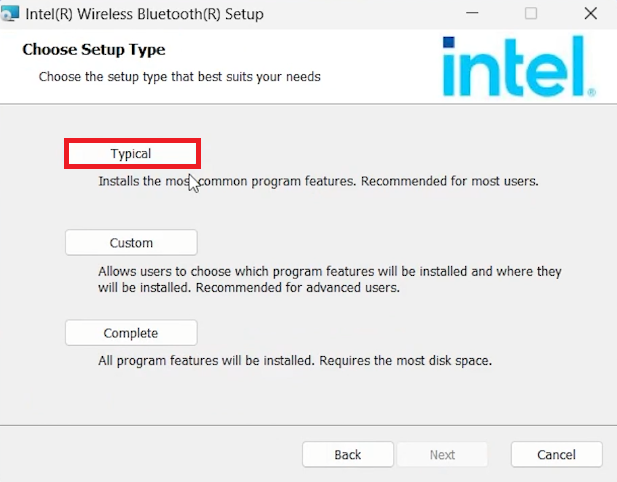Maximize the Bluetooth Setup window
This screenshot has width=617, height=482.
[531, 14]
